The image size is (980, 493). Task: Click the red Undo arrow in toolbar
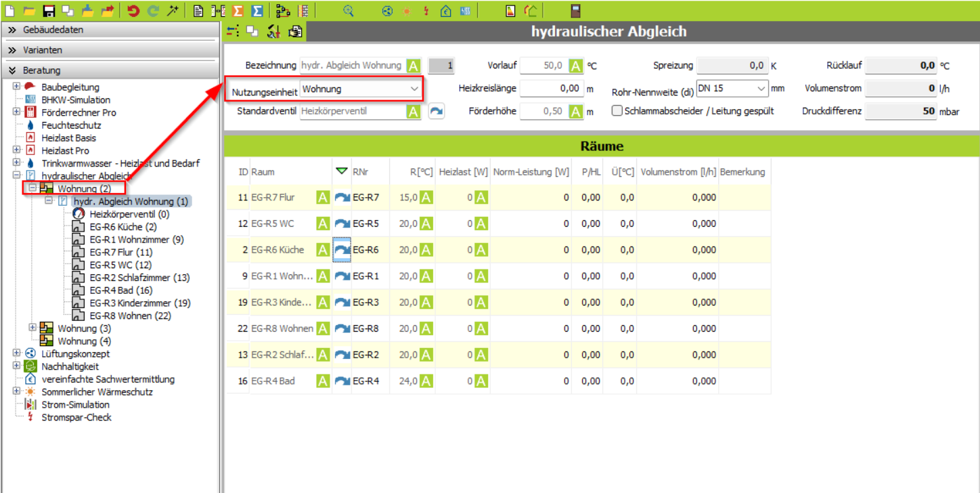pyautogui.click(x=133, y=11)
